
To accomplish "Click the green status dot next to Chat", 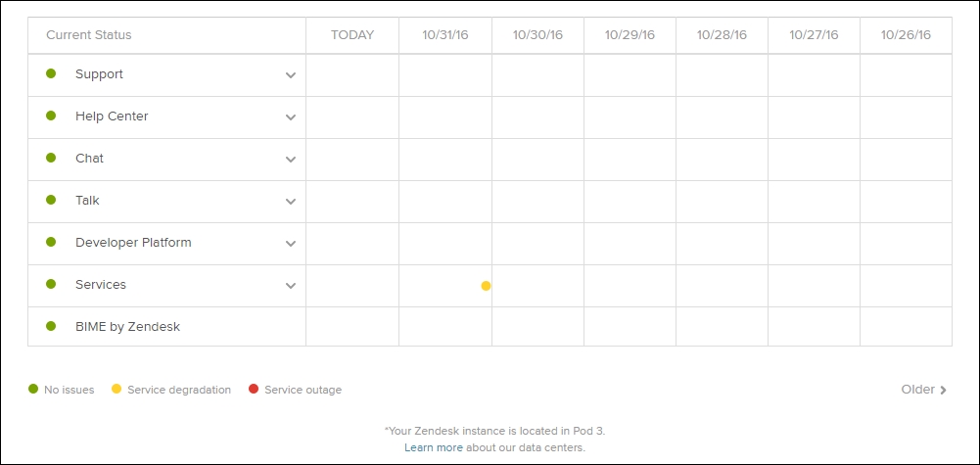I will tap(51, 158).
